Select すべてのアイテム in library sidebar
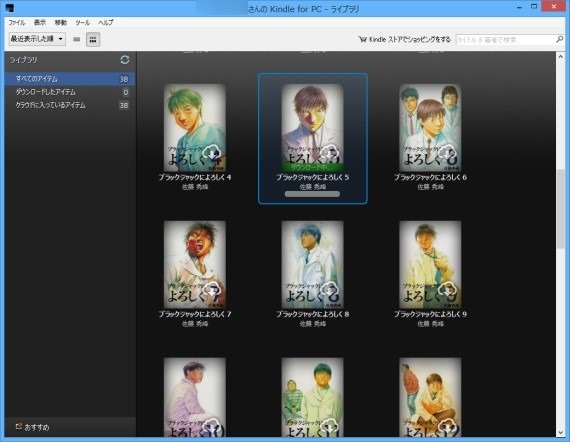The image size is (570, 442). [70, 79]
